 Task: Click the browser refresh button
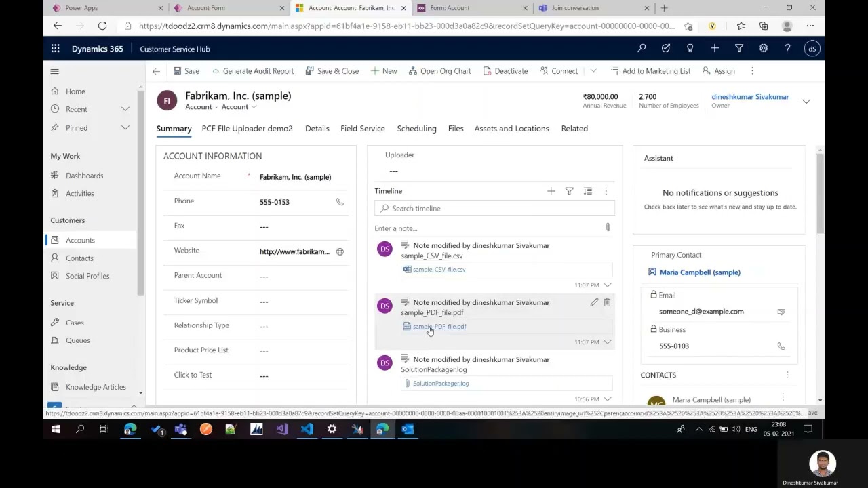(102, 26)
